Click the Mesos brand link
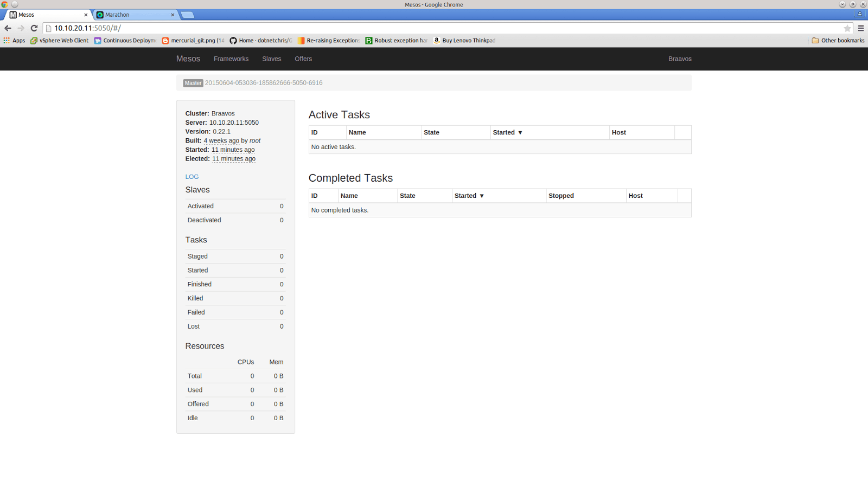Image resolution: width=868 pixels, height=488 pixels. click(188, 59)
